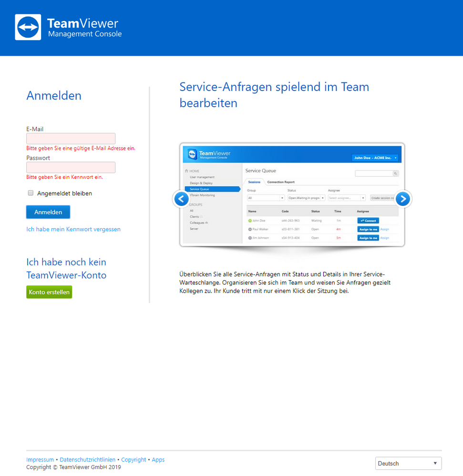The image size is (463, 476).
Task: Click the Überblicken Sie alle Service-Anfragen paragraph
Action: point(285,283)
